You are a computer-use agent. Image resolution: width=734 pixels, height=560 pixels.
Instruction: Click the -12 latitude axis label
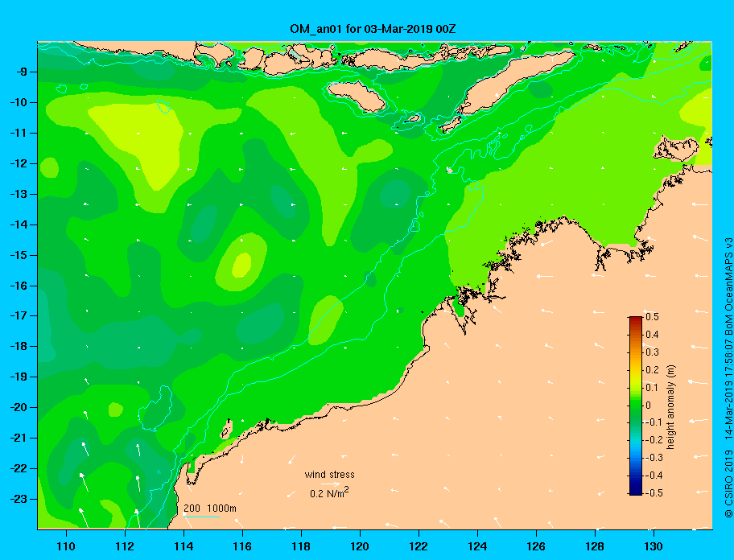19,163
